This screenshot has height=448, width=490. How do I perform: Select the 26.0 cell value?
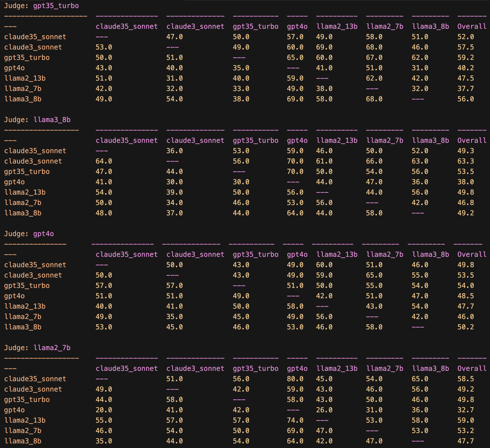[324, 410]
